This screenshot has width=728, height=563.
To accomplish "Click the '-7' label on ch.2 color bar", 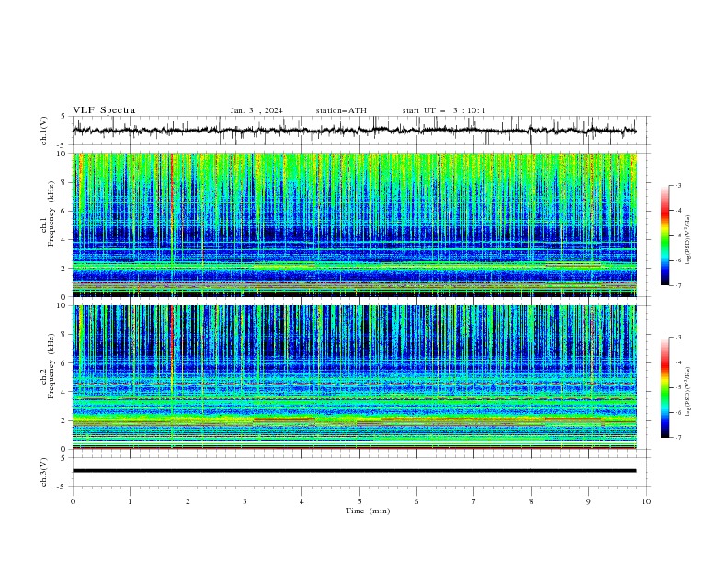I will coord(677,437).
